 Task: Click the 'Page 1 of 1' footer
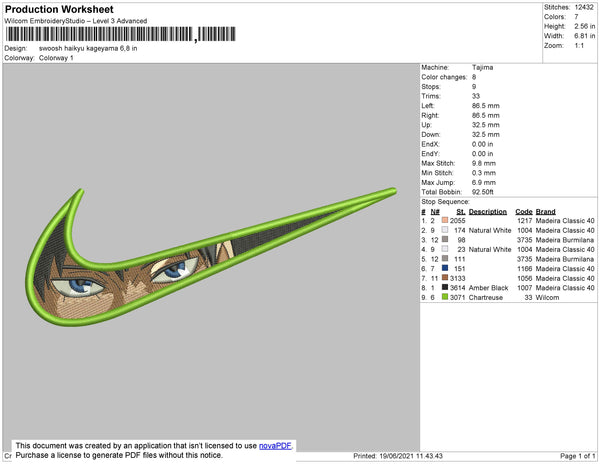[x=578, y=456]
